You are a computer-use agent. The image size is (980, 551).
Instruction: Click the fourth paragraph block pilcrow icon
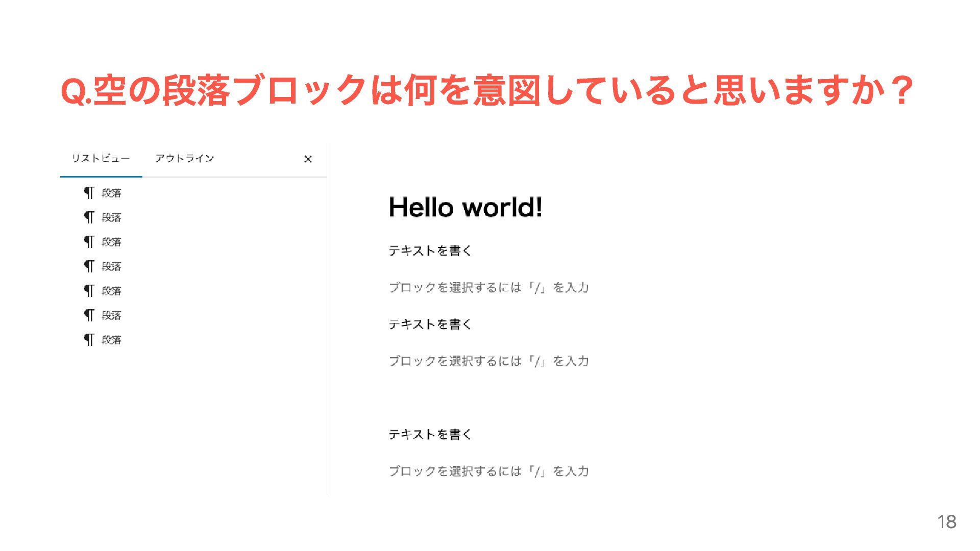(89, 266)
